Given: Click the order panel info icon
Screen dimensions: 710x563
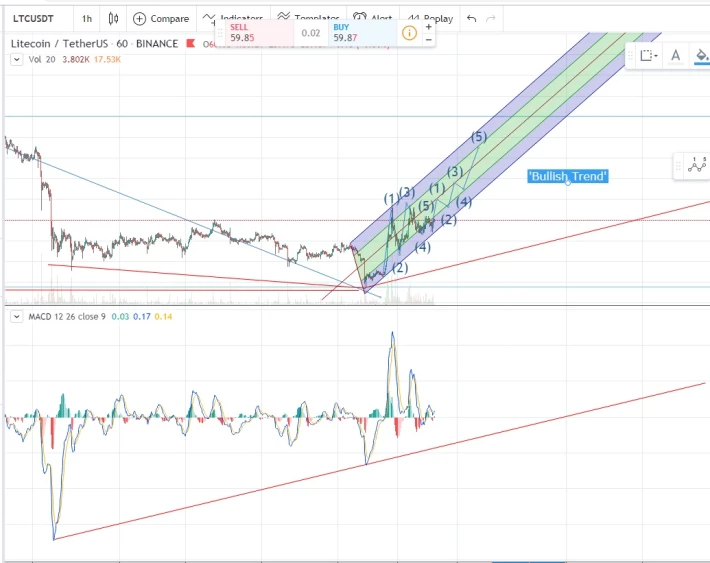Looking at the screenshot, I should [409, 33].
